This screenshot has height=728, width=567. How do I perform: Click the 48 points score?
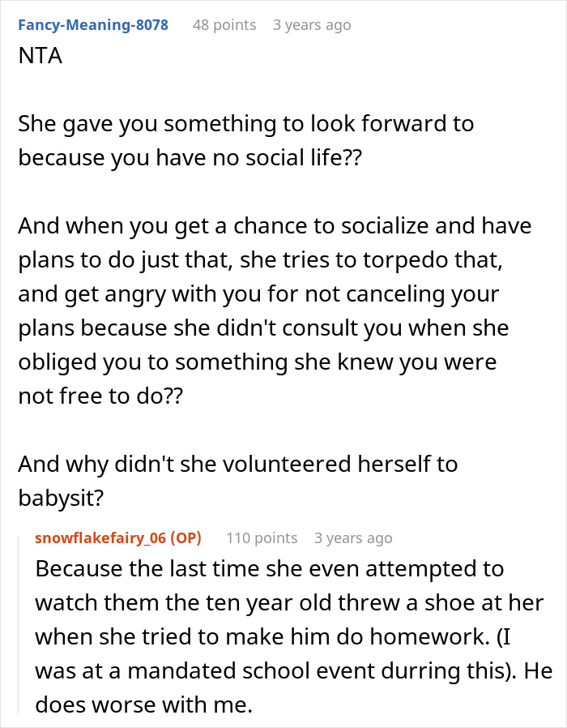(224, 25)
